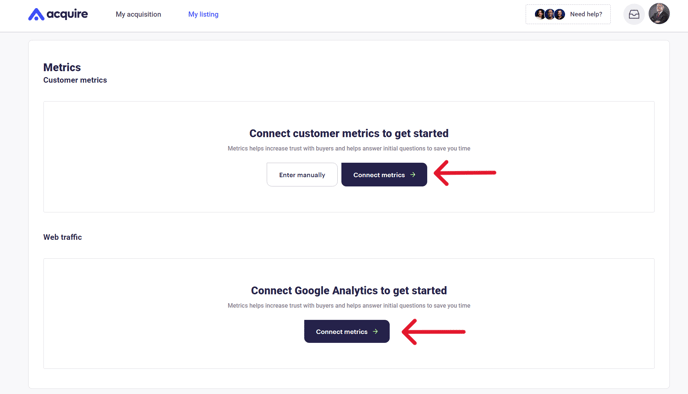Click the Acquire logo triangle icon
Image resolution: width=688 pixels, height=394 pixels.
(36, 14)
